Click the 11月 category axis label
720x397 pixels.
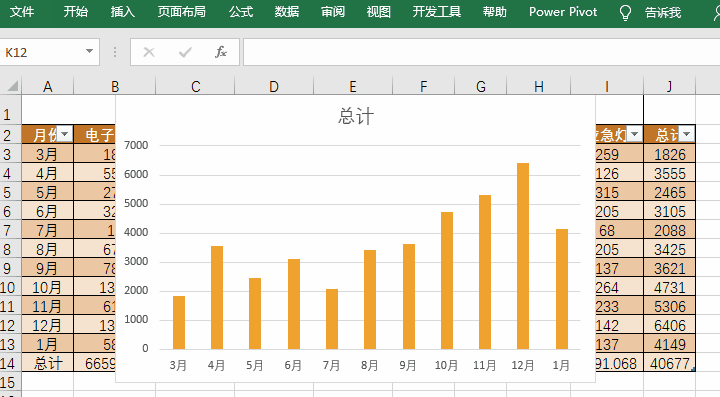point(484,365)
